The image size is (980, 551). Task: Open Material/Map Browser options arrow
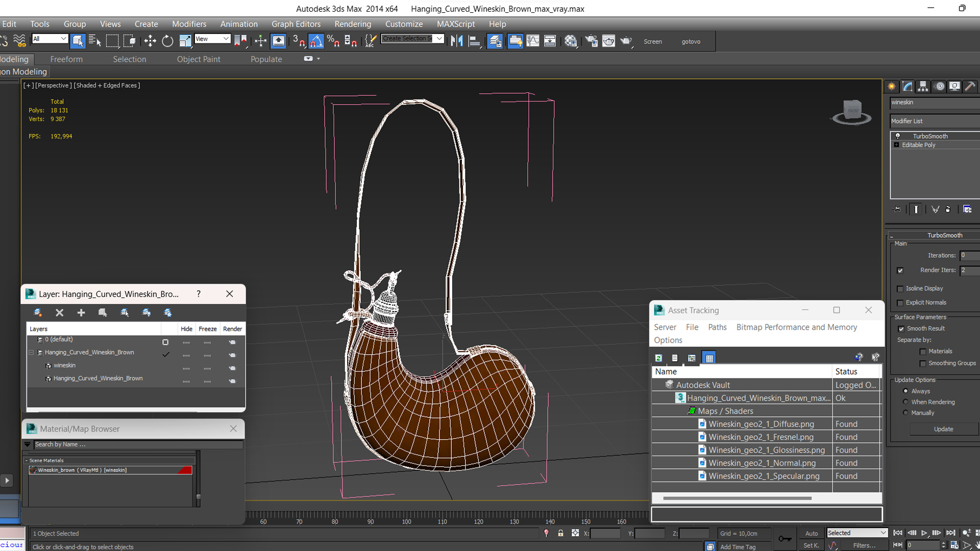pos(28,444)
